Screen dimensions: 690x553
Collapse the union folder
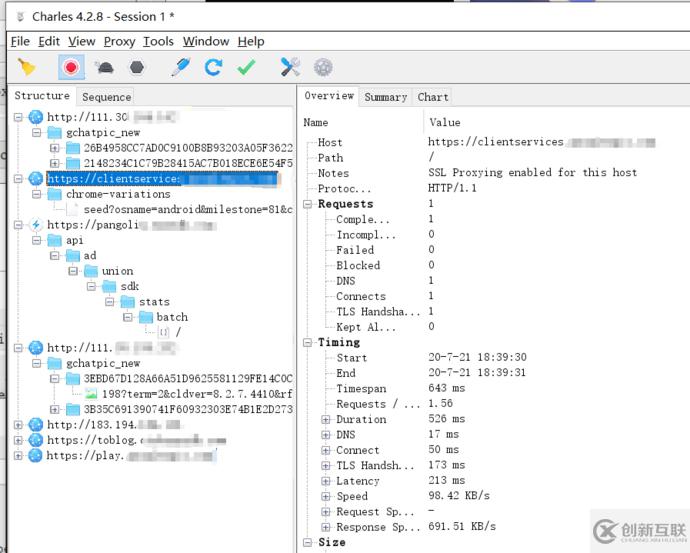[73, 271]
